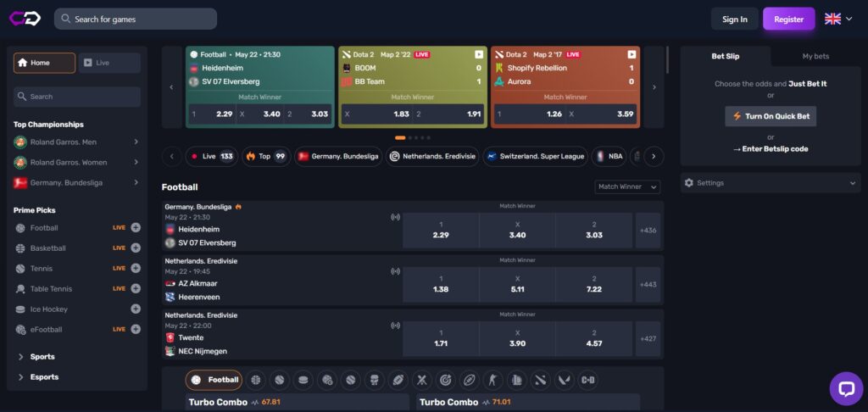
Task: Click the site logo in the header
Action: pyautogui.click(x=24, y=19)
